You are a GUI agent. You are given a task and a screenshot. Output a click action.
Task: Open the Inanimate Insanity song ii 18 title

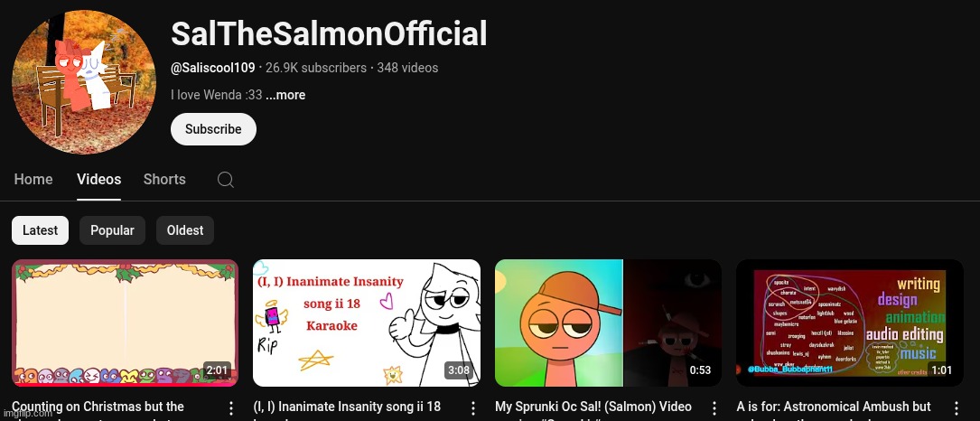pos(347,407)
